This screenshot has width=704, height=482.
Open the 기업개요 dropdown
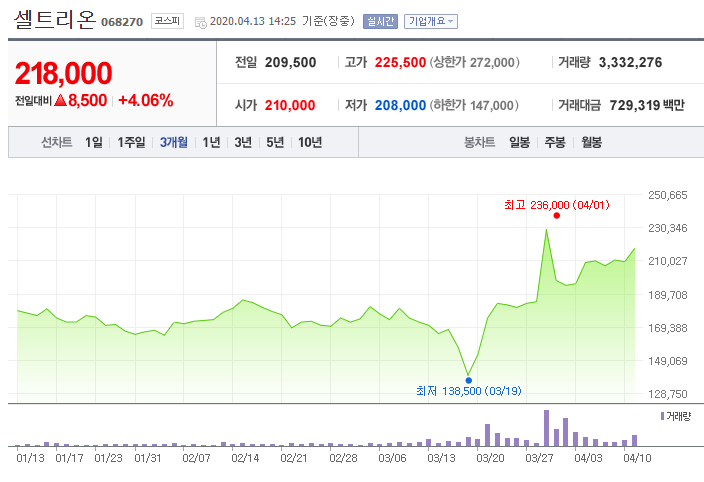tap(431, 22)
